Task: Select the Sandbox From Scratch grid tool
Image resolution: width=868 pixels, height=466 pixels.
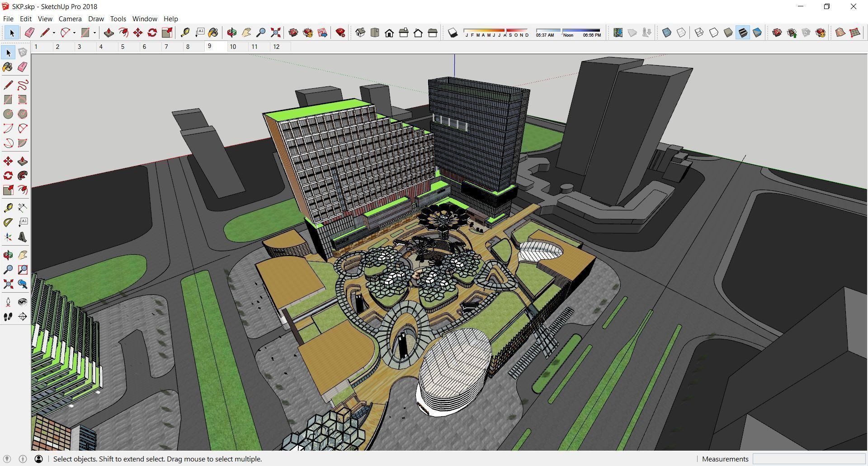Action: point(855,33)
